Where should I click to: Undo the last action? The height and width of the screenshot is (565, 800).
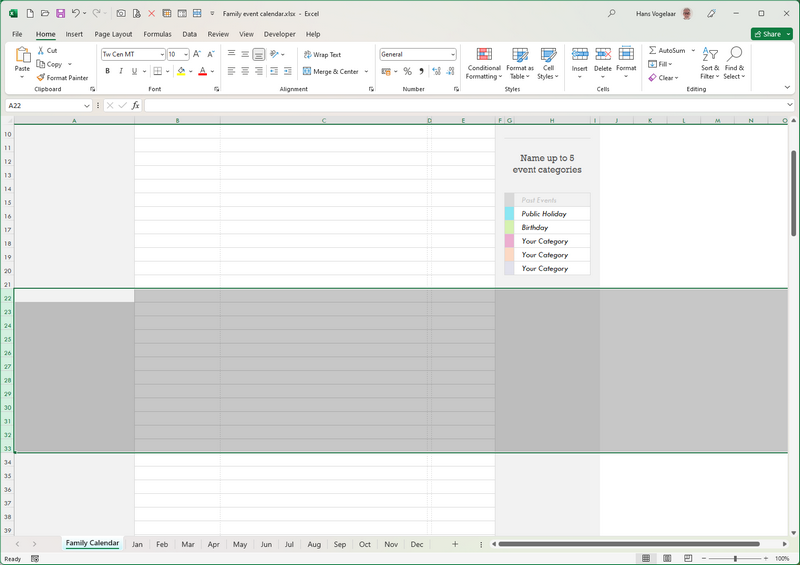(76, 14)
